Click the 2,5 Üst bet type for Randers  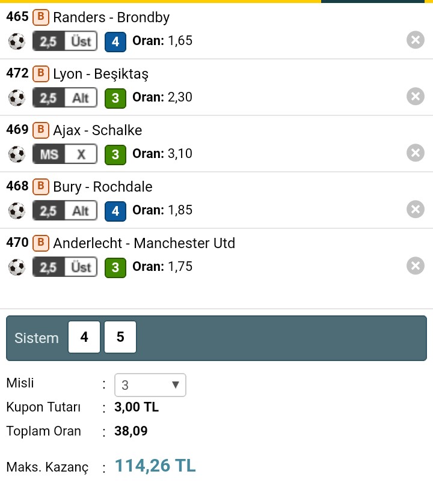[x=64, y=41]
